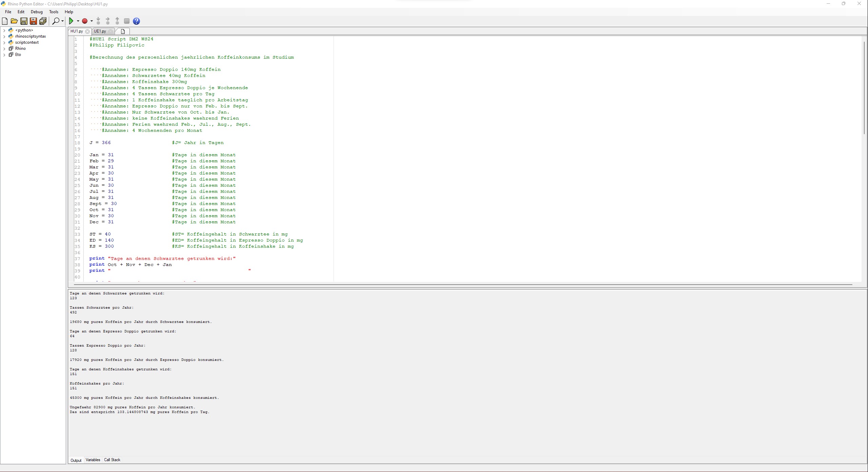868x472 pixels.
Task: Save the current script
Action: pyautogui.click(x=24, y=21)
